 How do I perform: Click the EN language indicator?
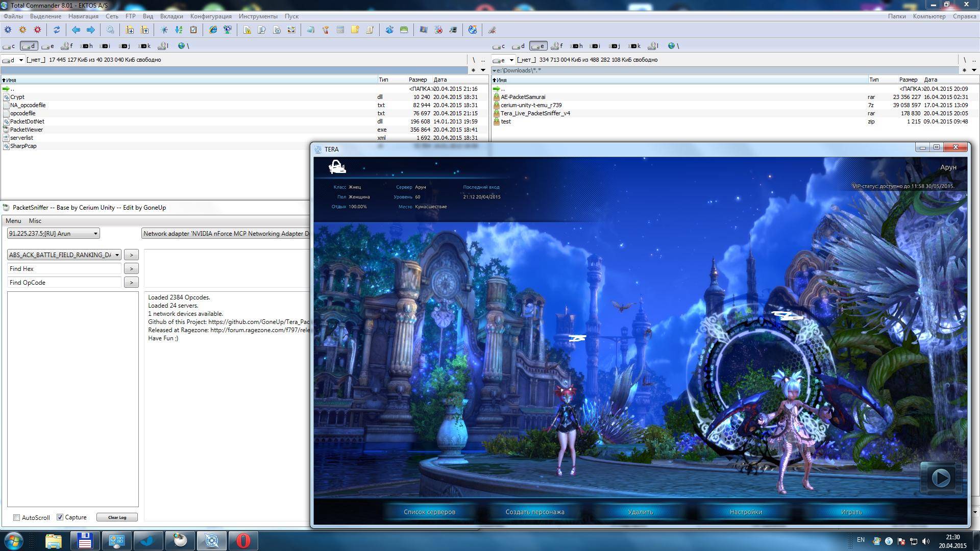tap(861, 540)
